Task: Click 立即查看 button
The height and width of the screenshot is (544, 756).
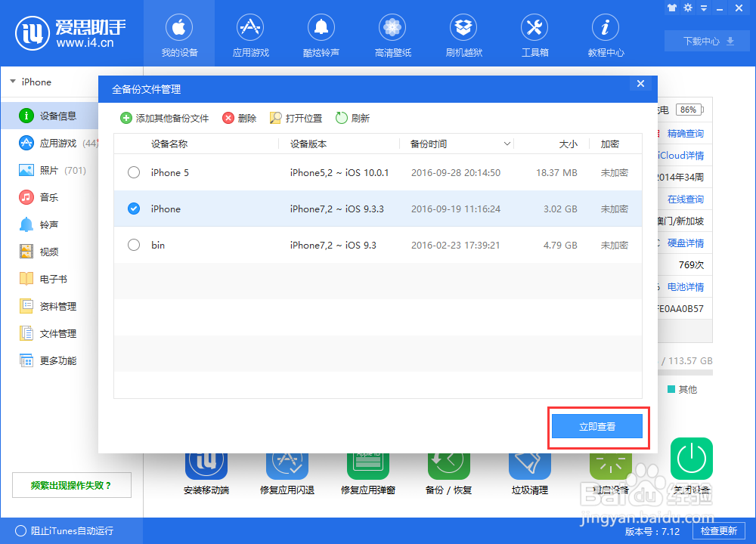Action: 597,426
